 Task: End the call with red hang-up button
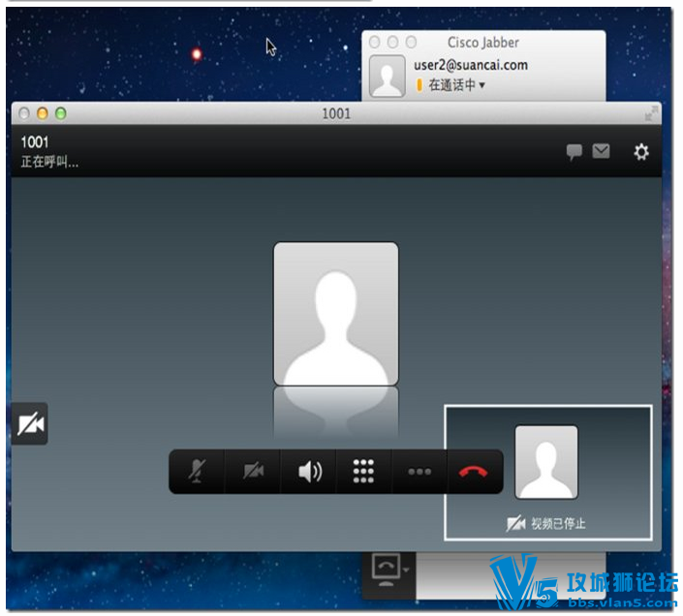pos(474,472)
